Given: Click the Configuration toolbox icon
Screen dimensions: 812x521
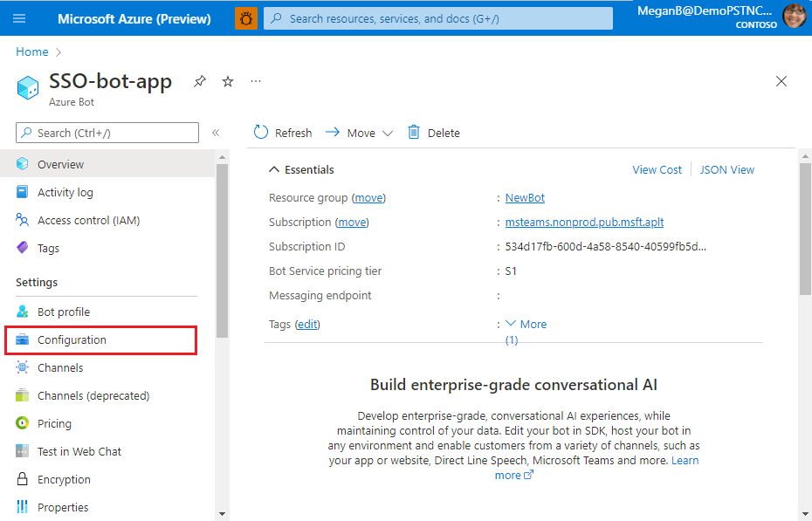Looking at the screenshot, I should [23, 339].
